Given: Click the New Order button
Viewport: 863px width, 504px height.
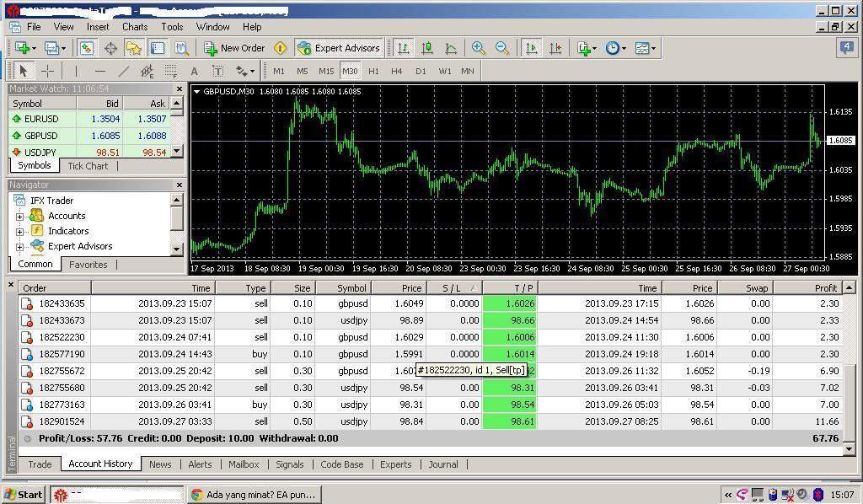Looking at the screenshot, I should tap(235, 48).
